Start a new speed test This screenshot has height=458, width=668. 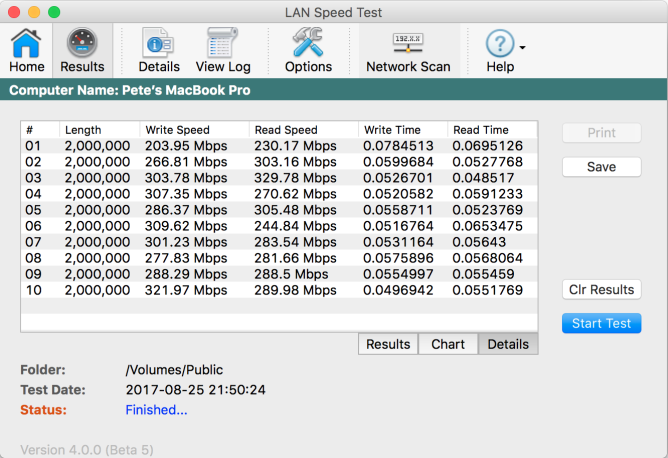pos(602,323)
